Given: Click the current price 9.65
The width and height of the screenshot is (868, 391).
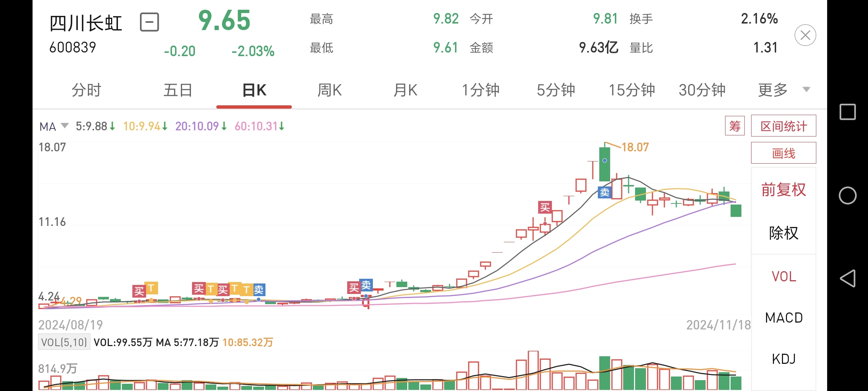Looking at the screenshot, I should 224,20.
